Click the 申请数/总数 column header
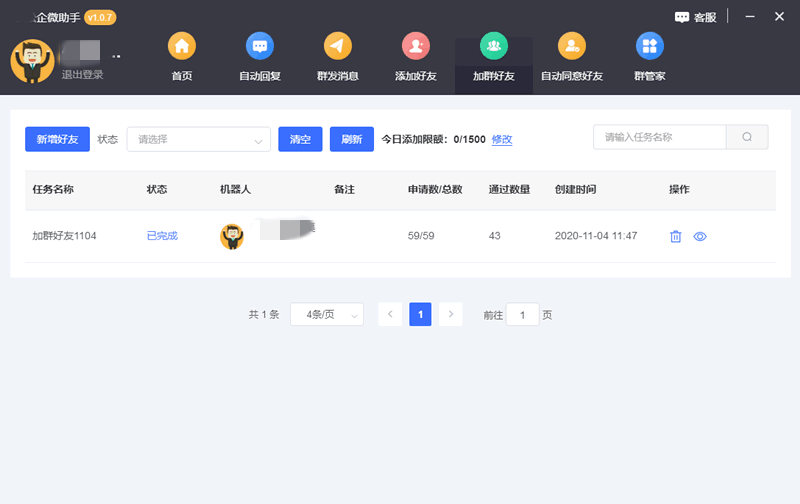Image resolution: width=800 pixels, height=504 pixels. click(x=435, y=189)
